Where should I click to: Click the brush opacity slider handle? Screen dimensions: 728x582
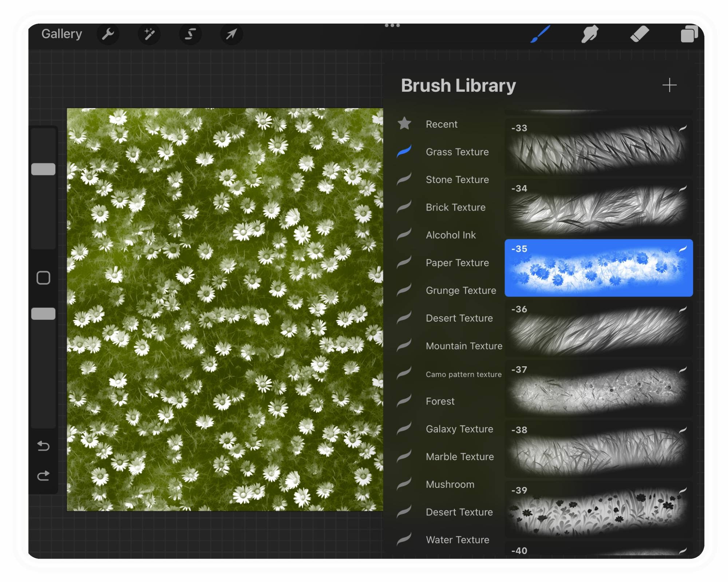coord(43,314)
